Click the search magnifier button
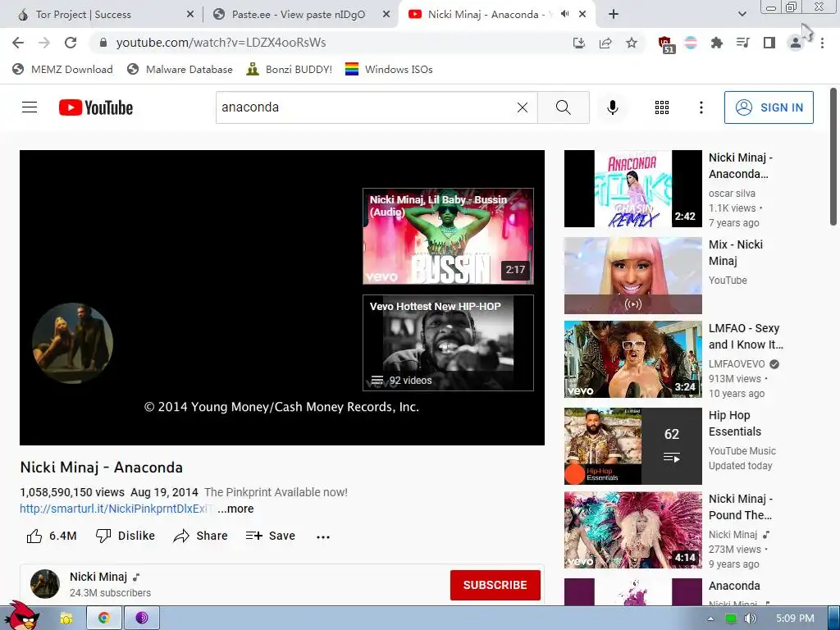Viewport: 840px width, 630px height. pos(563,107)
